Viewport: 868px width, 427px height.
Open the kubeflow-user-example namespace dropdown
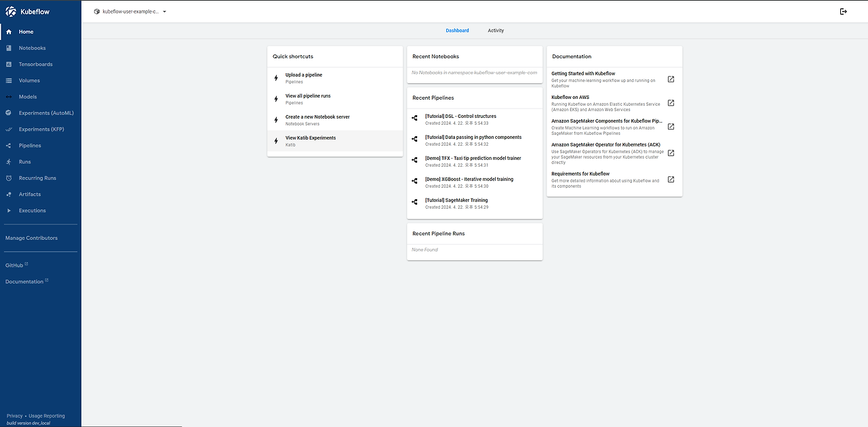(130, 12)
